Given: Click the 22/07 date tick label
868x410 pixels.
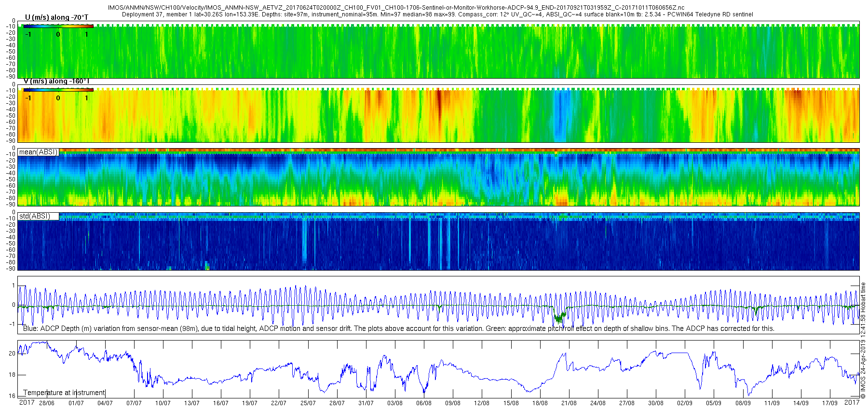Looking at the screenshot, I should pyautogui.click(x=278, y=403).
